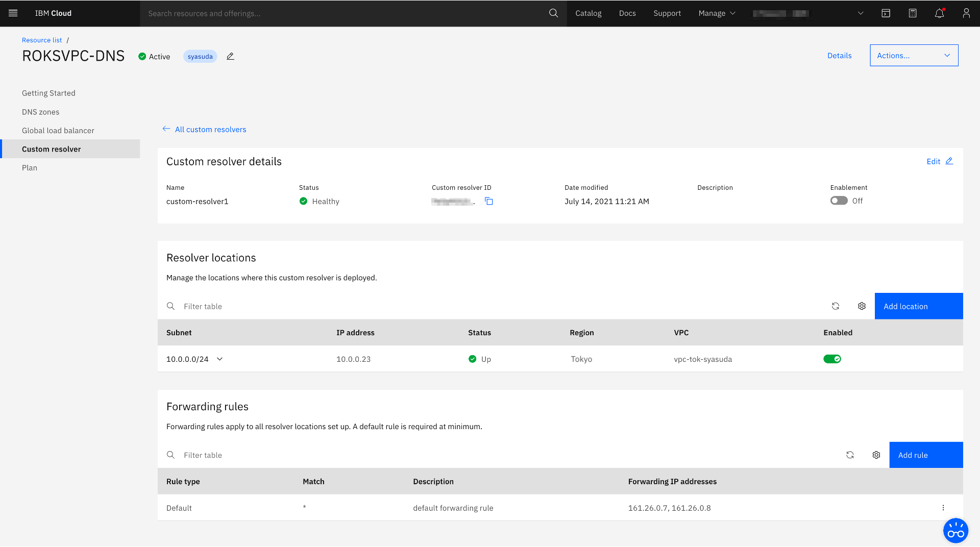Open the Manage dropdown menu

pos(717,13)
